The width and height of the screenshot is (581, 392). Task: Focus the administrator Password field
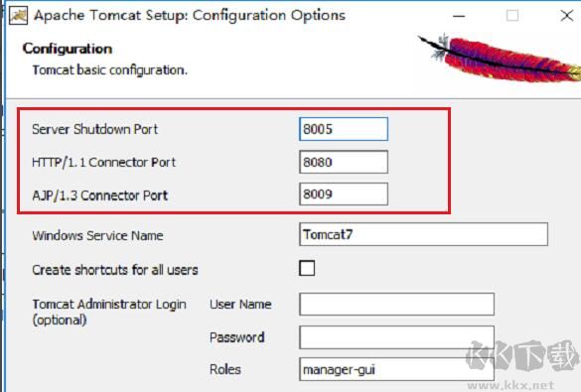click(x=396, y=337)
